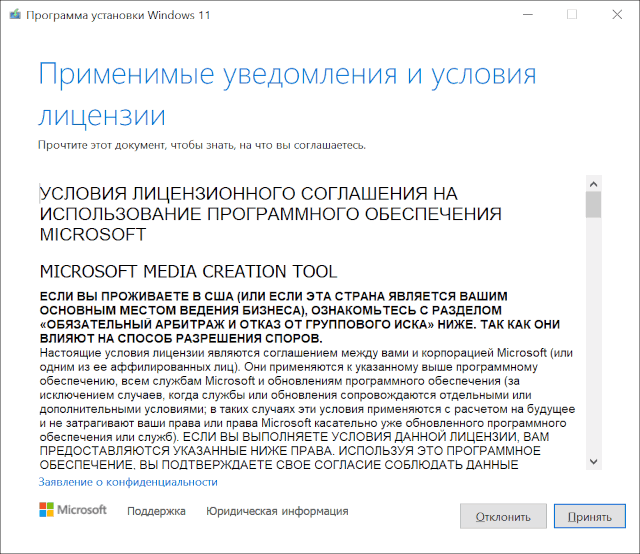Screen dimensions: 640x554
Task: Open the Заявление о конфиденциальности link
Action: 128,482
